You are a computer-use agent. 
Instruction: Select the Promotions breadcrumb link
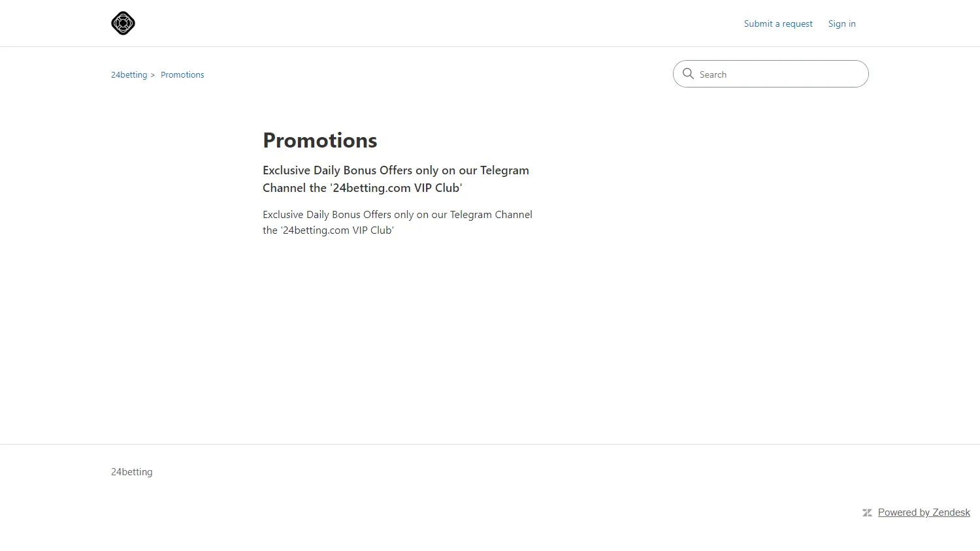[x=182, y=75]
